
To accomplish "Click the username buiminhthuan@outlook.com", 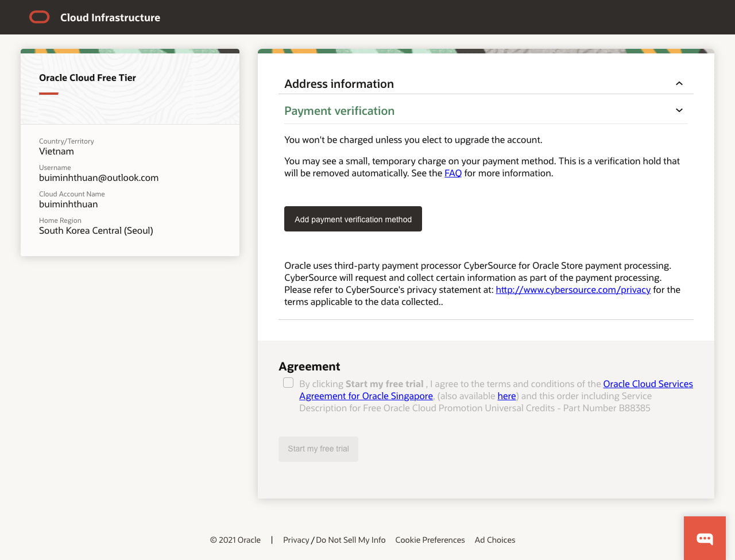I will 99,178.
